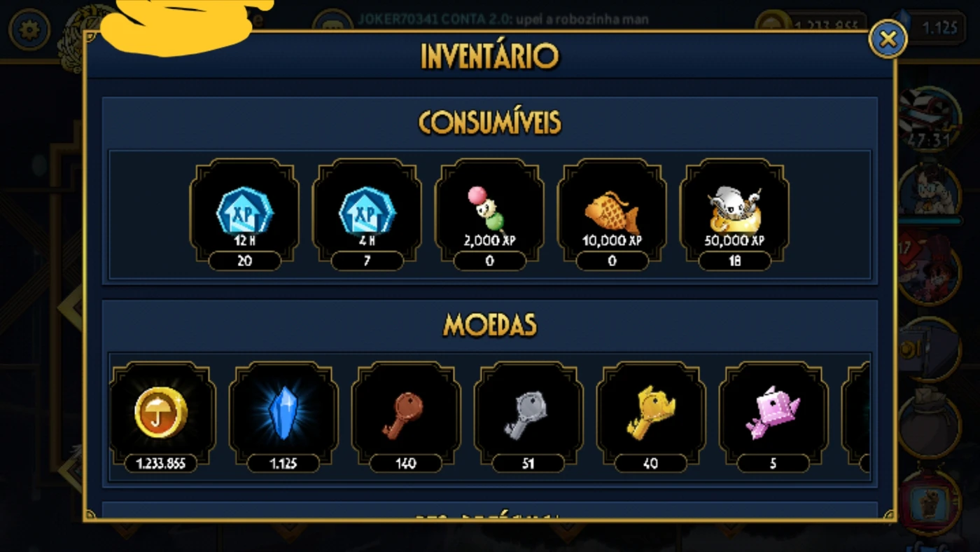
Task: Click the Moedas section header
Action: click(489, 324)
